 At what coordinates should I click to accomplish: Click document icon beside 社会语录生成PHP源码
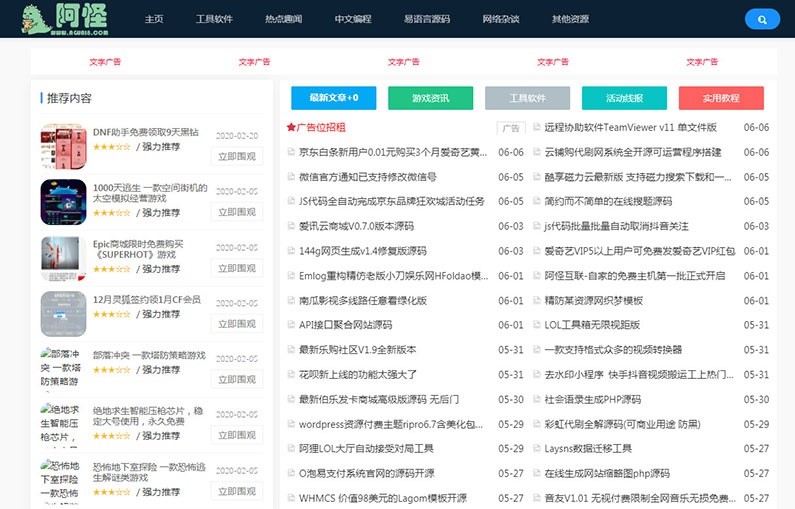(x=535, y=399)
